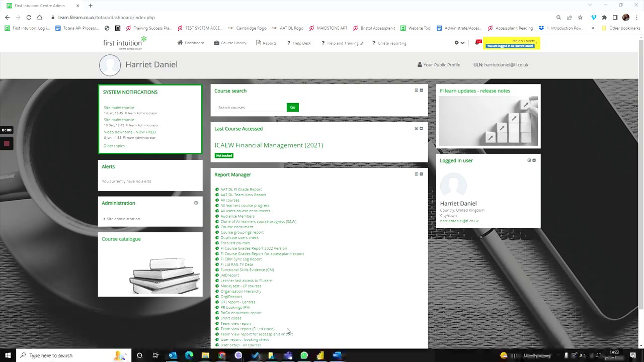Collapse the Course search block
The height and width of the screenshot is (362, 644).
click(x=421, y=90)
